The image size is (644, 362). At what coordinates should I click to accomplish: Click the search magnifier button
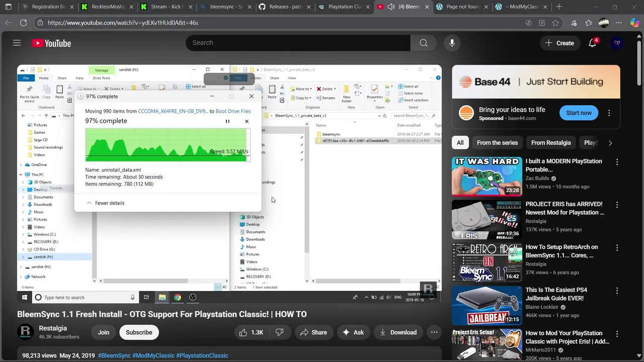424,43
